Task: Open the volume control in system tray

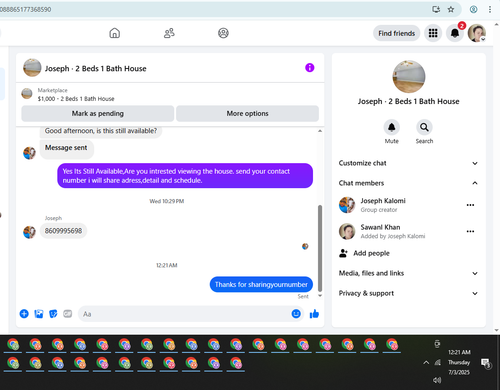Action: click(x=437, y=380)
